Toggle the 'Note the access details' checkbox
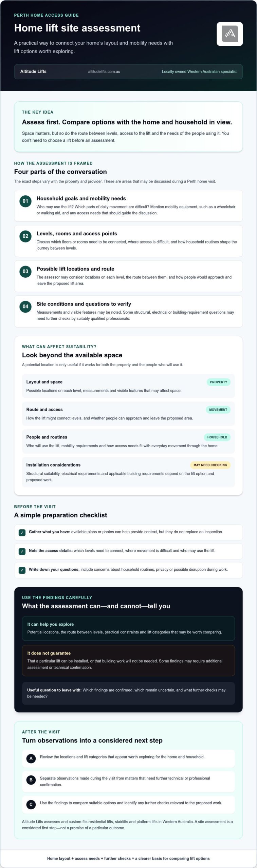Image resolution: width=257 pixels, height=868 pixels. 22,551
